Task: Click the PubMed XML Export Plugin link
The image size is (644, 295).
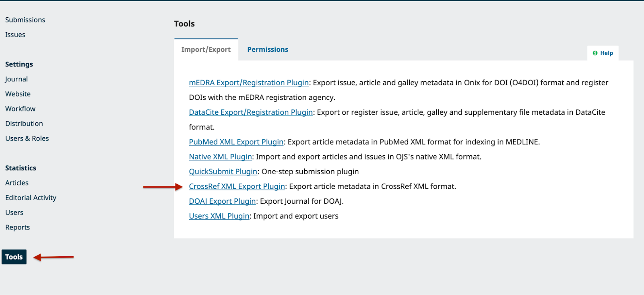Action: [236, 142]
